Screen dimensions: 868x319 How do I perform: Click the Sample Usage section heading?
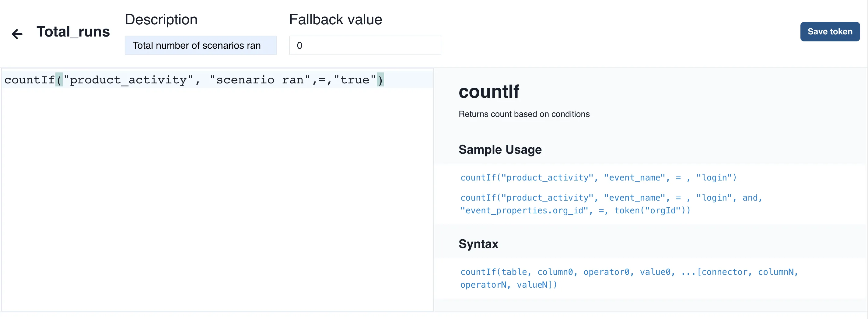coord(500,149)
